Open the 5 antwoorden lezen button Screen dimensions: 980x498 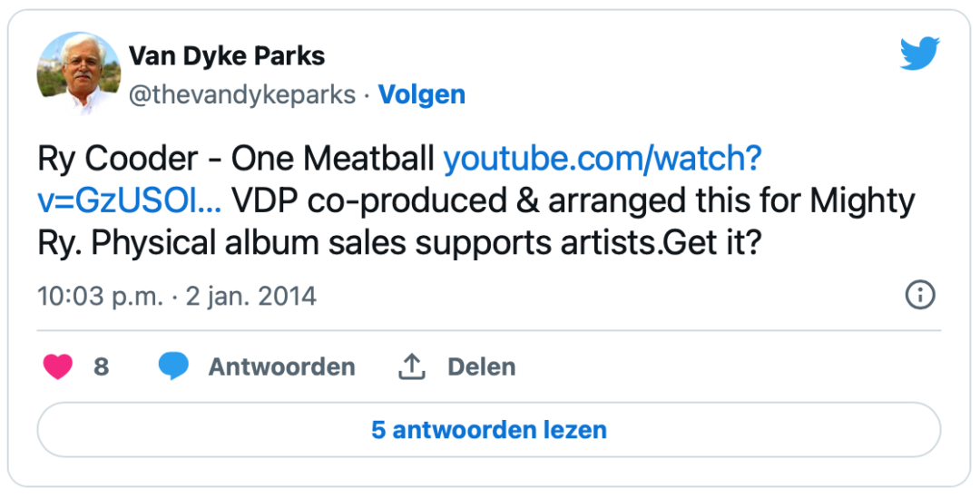[489, 430]
